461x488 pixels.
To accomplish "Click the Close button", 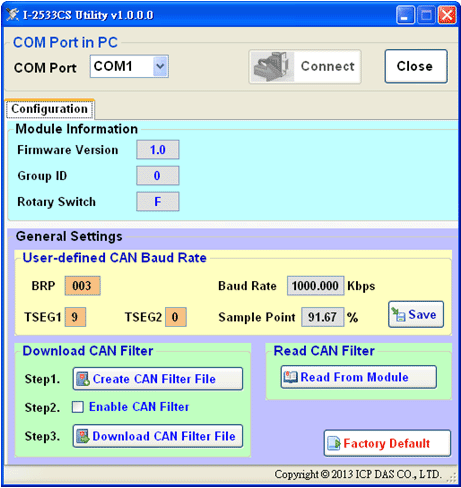I will 416,66.
